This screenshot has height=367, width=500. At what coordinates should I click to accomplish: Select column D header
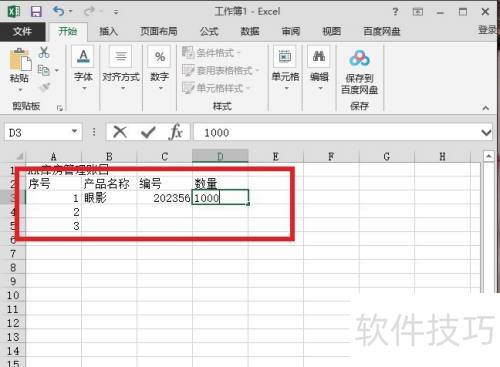220,156
